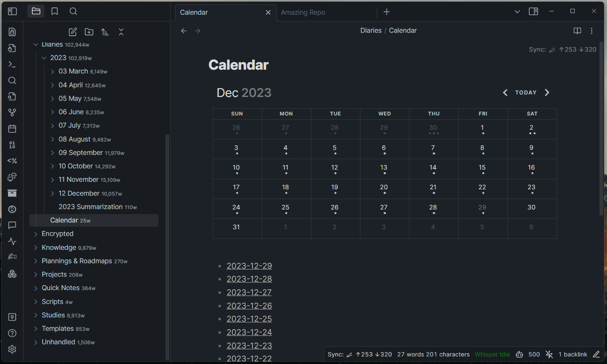Viewport: 607px width, 364px height.
Task: Open the Bookmarks panel
Action: point(55,11)
